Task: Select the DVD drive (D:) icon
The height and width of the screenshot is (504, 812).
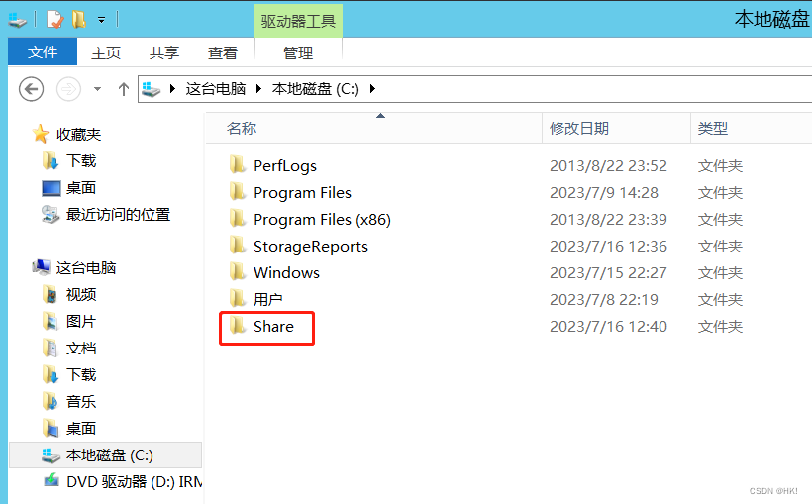Action: (51, 481)
